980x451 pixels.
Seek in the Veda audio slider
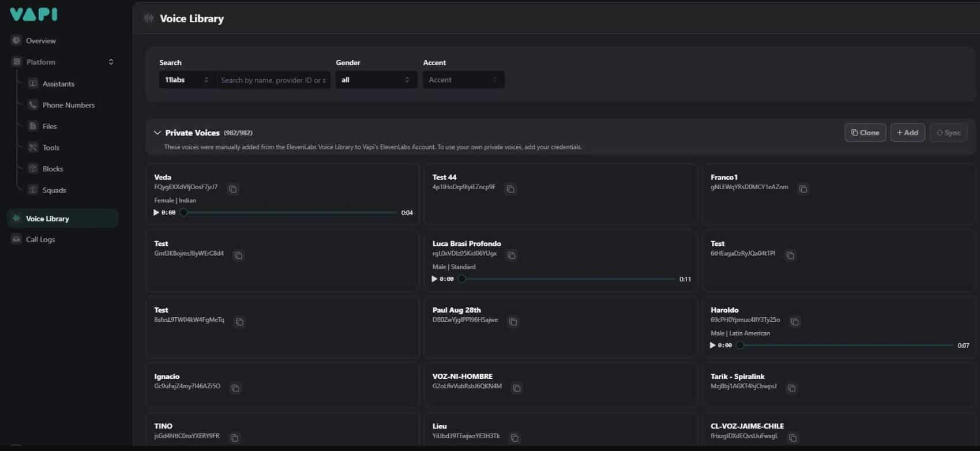tap(288, 213)
